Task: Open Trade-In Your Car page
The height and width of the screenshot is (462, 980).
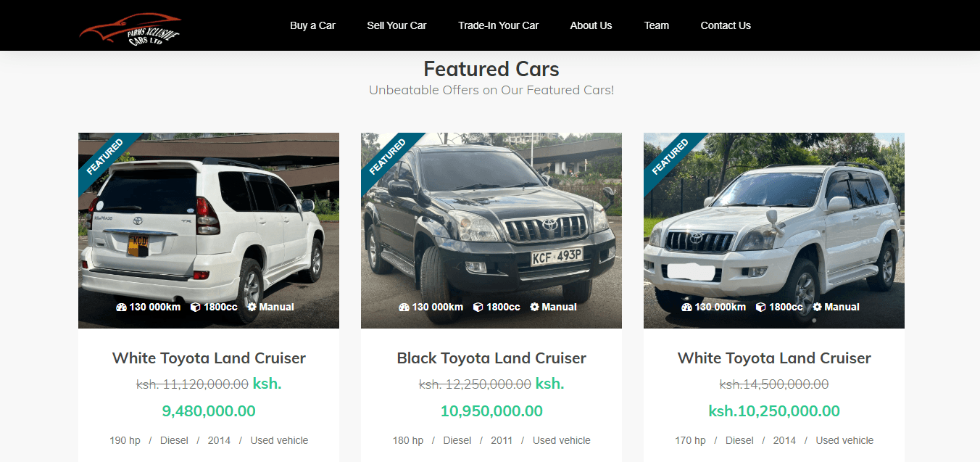Action: (x=498, y=25)
